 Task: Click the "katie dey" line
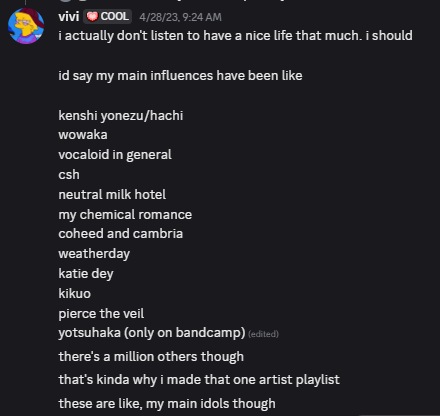pyautogui.click(x=86, y=274)
